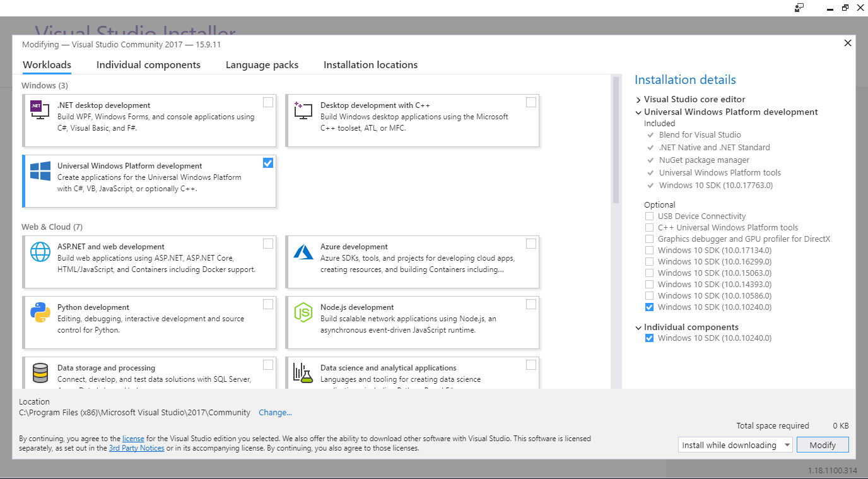Expand the Visual Studio core editor details
Screen dimensions: 868x479
pyautogui.click(x=638, y=99)
